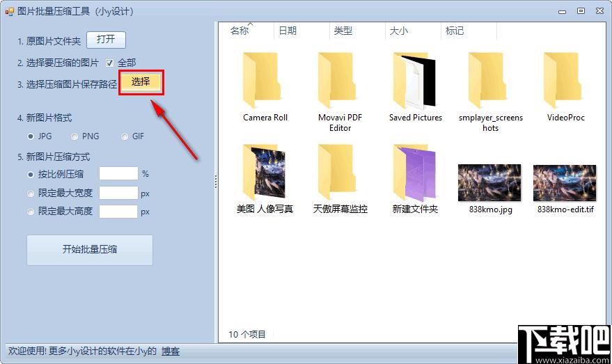This screenshot has width=612, height=364.
Task: Choose the PNG format radio button
Action: click(74, 136)
